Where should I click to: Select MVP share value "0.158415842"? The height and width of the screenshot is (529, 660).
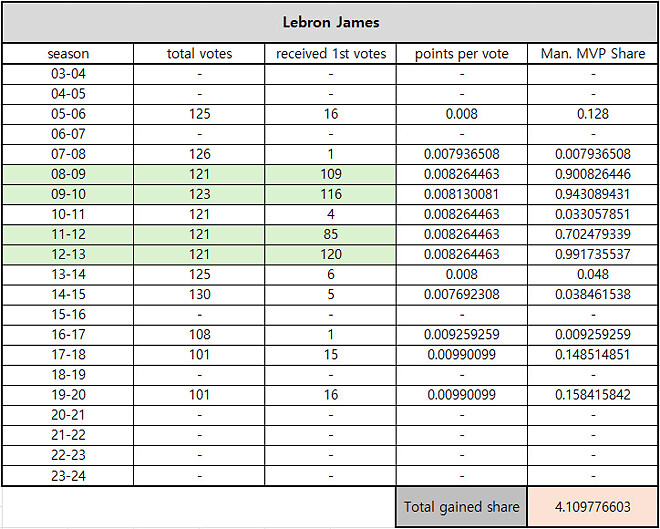point(593,395)
